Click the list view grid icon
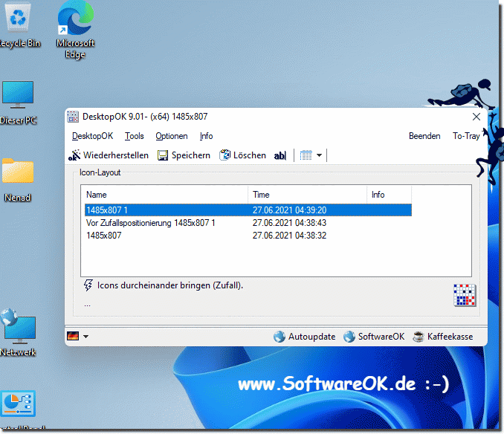This screenshot has height=434, width=504. coord(306,155)
